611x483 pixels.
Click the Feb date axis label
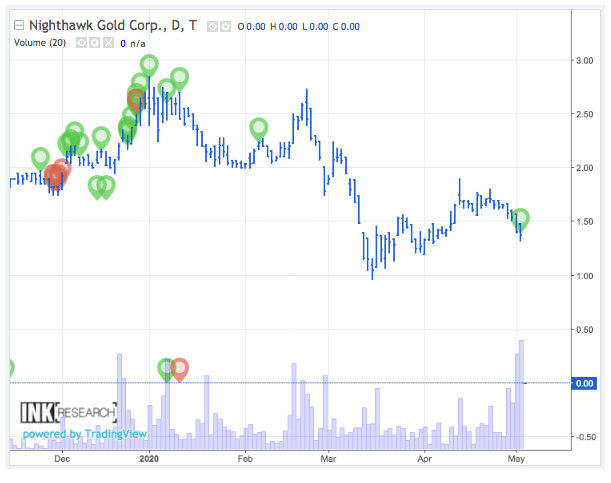[245, 459]
